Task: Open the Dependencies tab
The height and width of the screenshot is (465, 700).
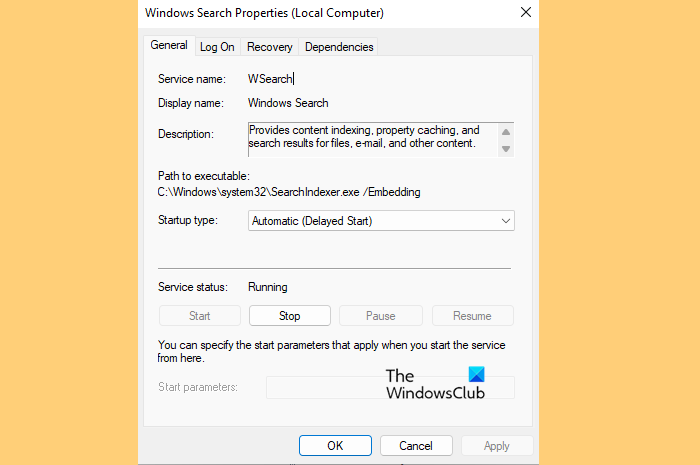Action: (339, 47)
